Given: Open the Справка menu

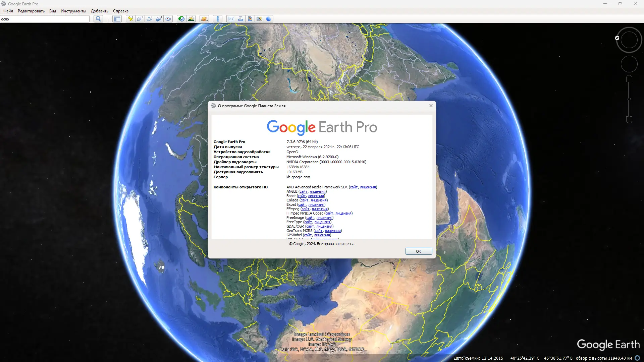Looking at the screenshot, I should pos(120,11).
